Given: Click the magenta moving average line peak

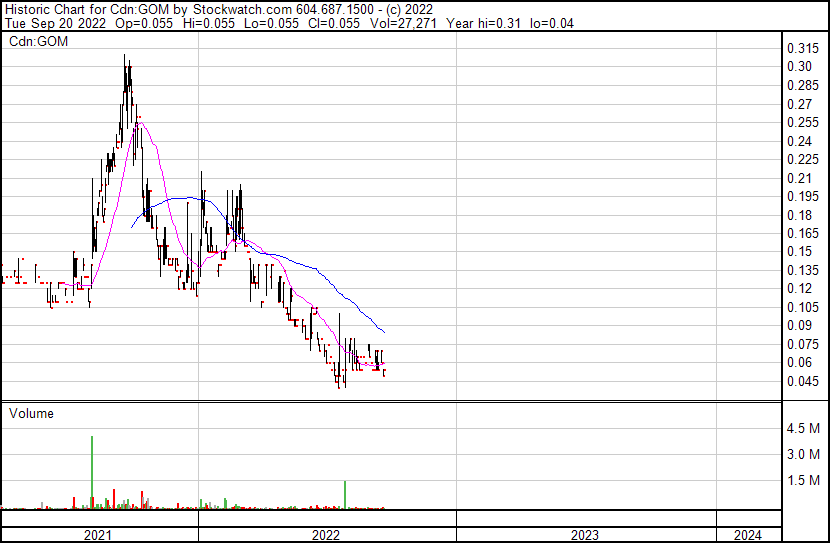Looking at the screenshot, I should pos(141,122).
